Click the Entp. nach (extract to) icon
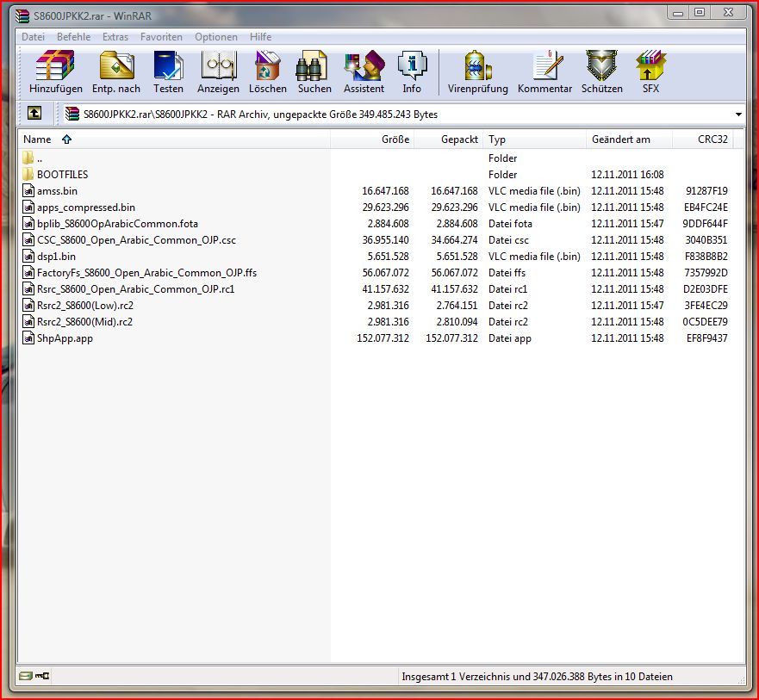Image resolution: width=759 pixels, height=700 pixels. tap(116, 65)
